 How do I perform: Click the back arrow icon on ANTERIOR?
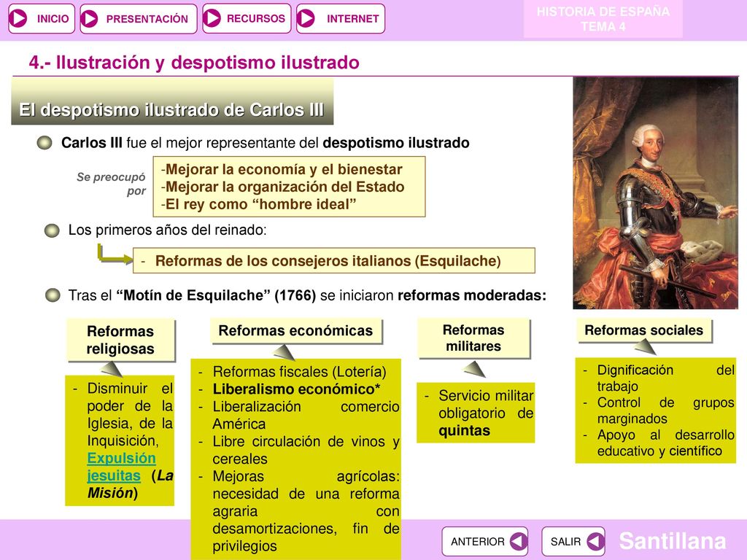[519, 541]
